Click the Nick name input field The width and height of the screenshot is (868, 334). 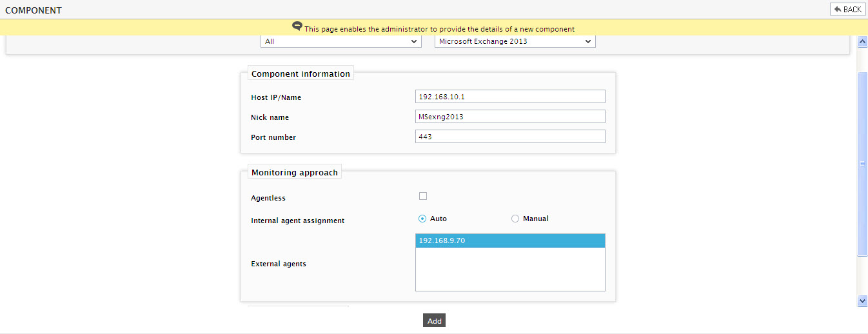[x=510, y=117]
